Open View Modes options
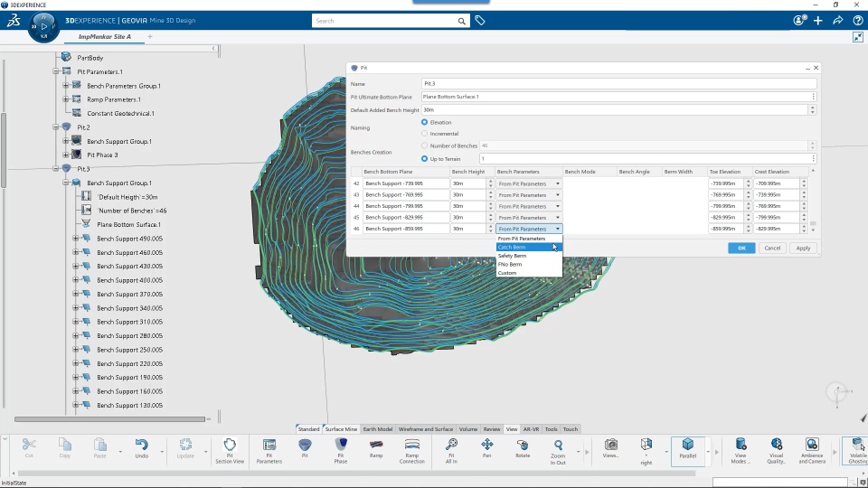This screenshot has width=868, height=488. 741,451
